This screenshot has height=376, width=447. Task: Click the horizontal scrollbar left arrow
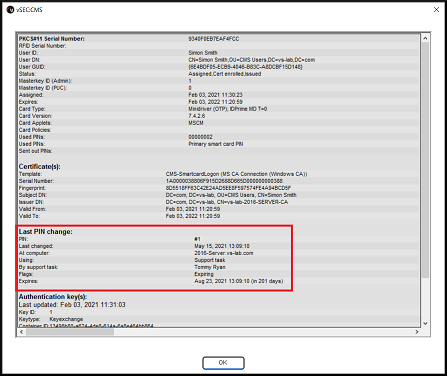click(x=22, y=332)
